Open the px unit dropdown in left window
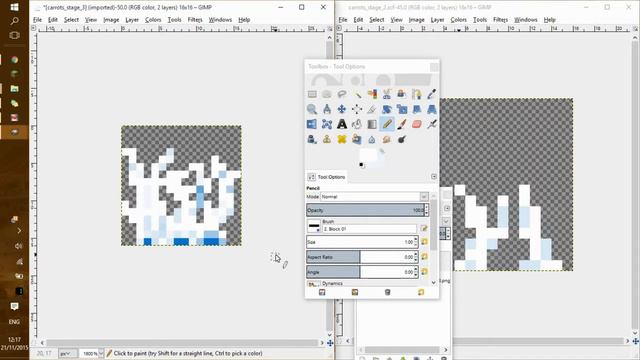Screen dimensions: 640x360 click(x=67, y=353)
